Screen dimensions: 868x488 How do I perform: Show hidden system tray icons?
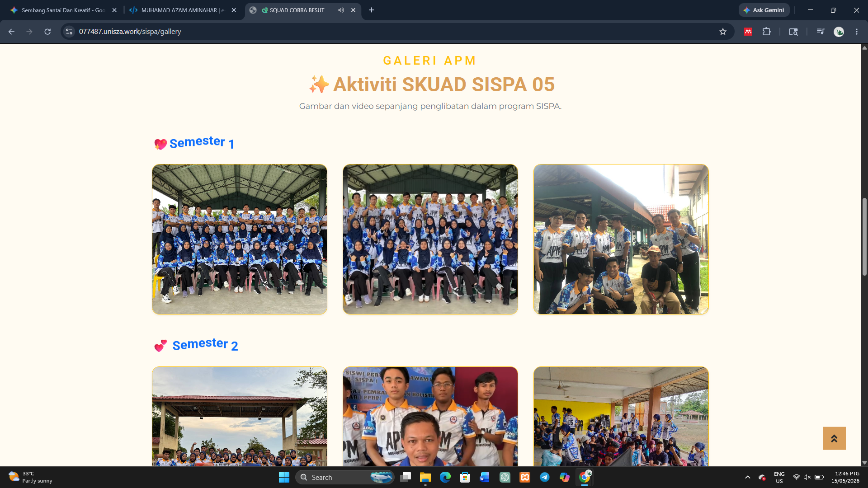point(748,477)
